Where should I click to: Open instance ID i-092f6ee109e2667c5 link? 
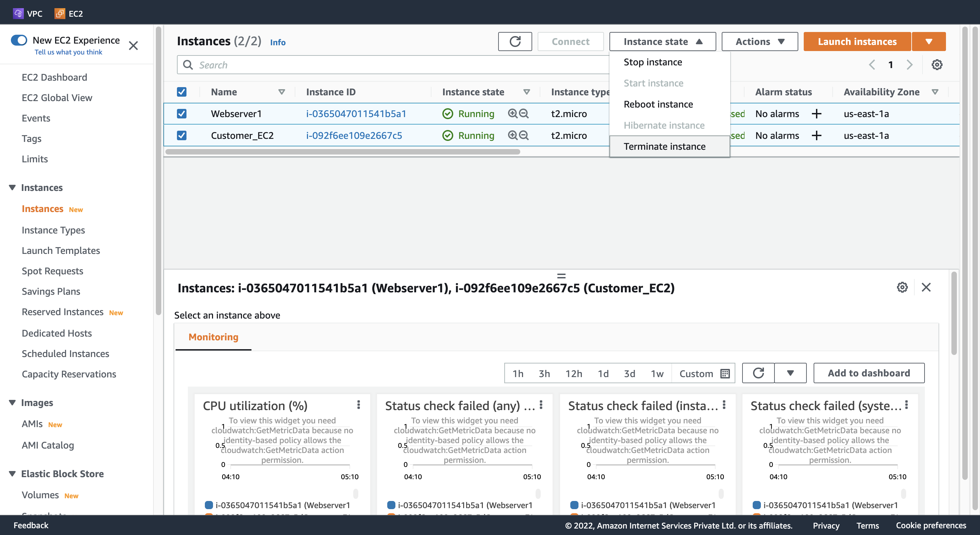pyautogui.click(x=354, y=135)
